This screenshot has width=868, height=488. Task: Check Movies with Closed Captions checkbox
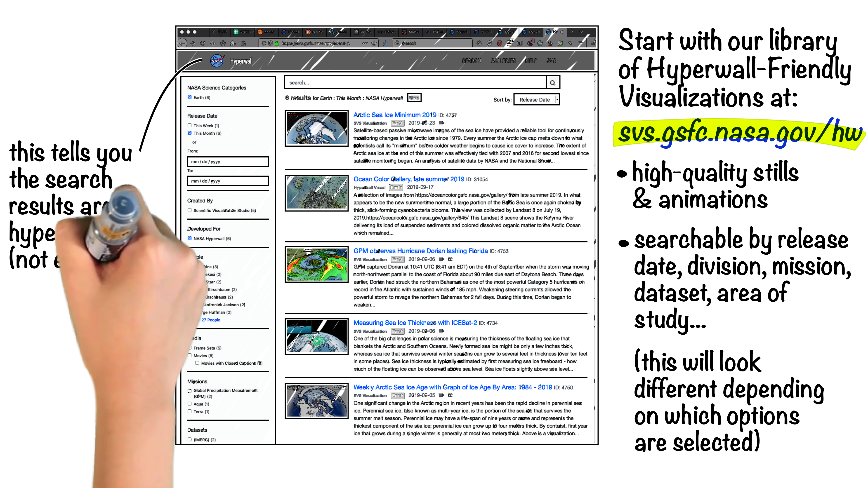[x=197, y=363]
